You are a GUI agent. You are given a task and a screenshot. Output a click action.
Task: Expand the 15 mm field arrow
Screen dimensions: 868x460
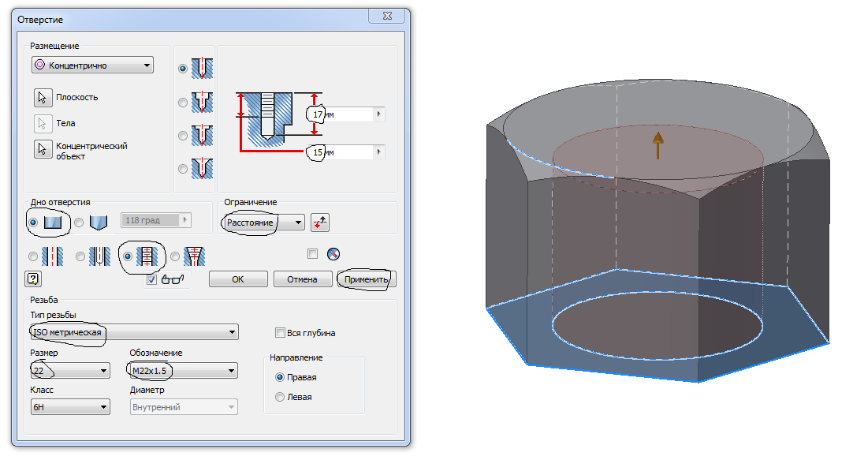point(380,151)
